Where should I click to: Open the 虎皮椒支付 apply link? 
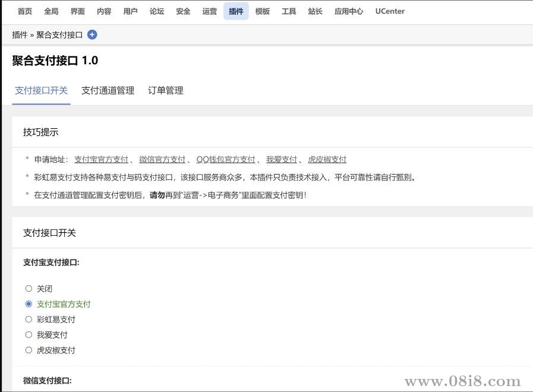(x=327, y=159)
